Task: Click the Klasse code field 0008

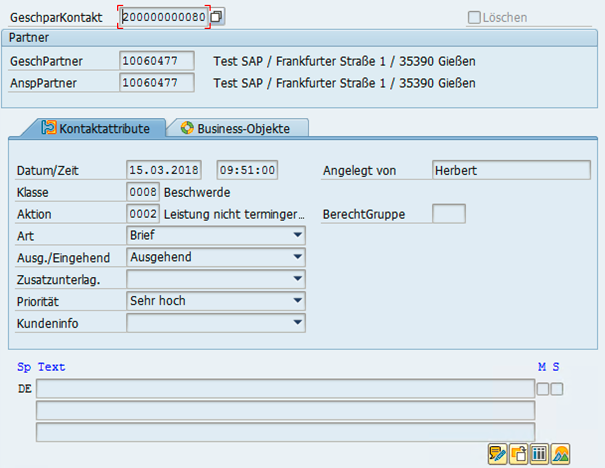Action: (x=142, y=191)
